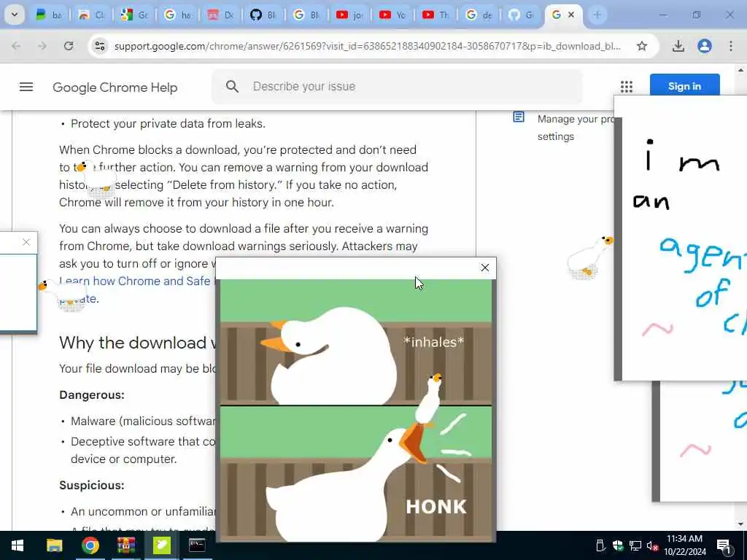Viewport: 747px width, 560px height.
Task: Open the Command Prompt taskbar icon
Action: point(197,545)
